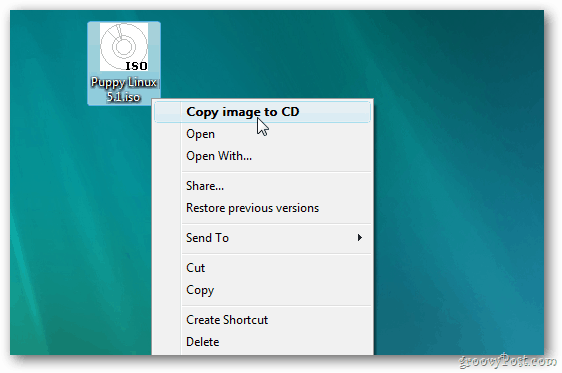Click the Puppy Linux 5.1.iso file name
Image resolution: width=562 pixels, height=373 pixels.
(x=124, y=90)
